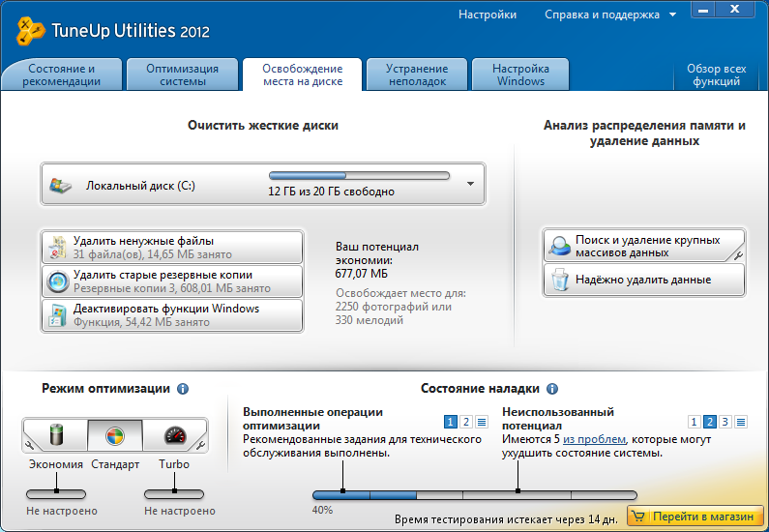Open the из проблем link
Screen dimensions: 769x532
[x=594, y=439]
